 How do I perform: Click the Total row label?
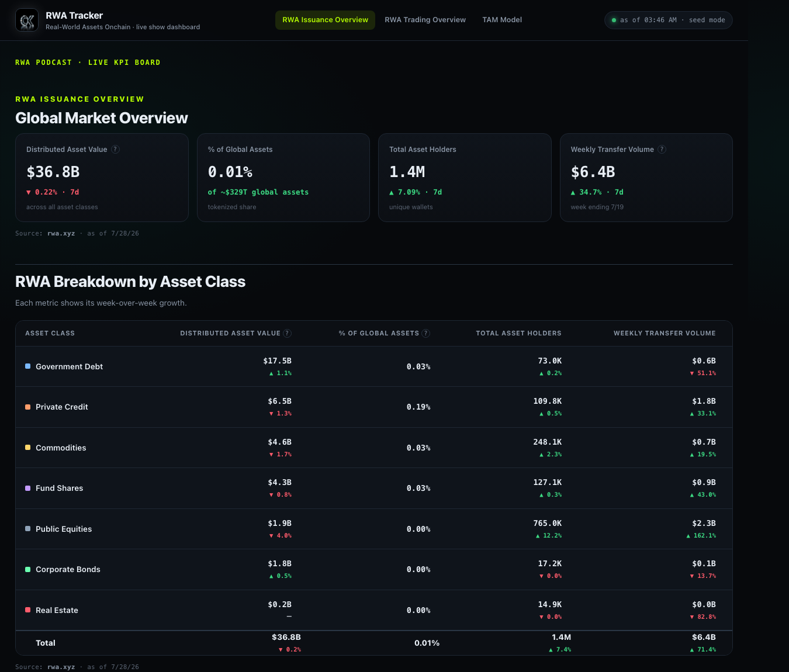pyautogui.click(x=46, y=643)
